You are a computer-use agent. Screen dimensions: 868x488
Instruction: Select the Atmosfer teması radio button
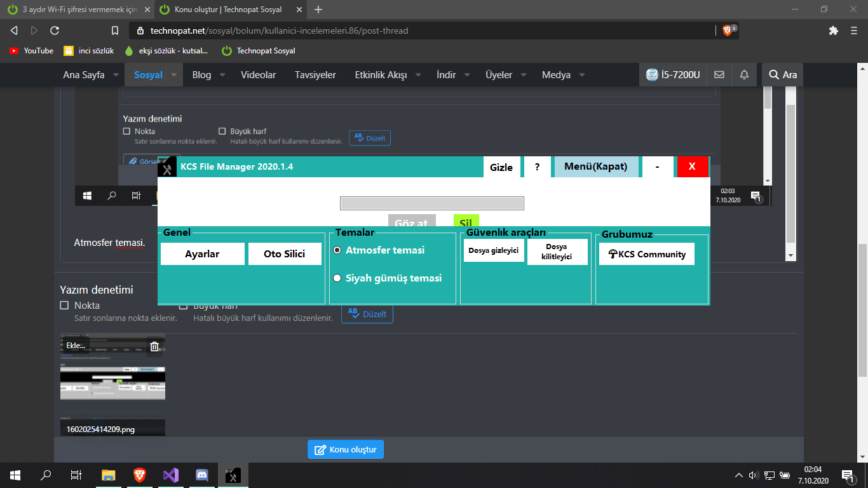point(337,250)
